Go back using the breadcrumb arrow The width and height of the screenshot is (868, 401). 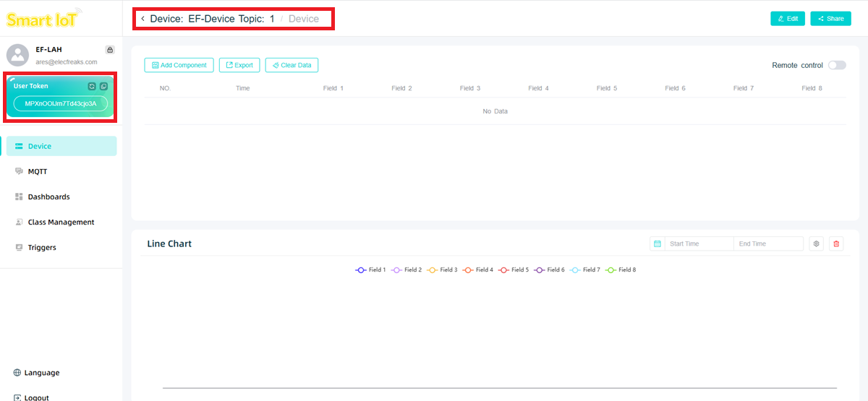click(142, 19)
